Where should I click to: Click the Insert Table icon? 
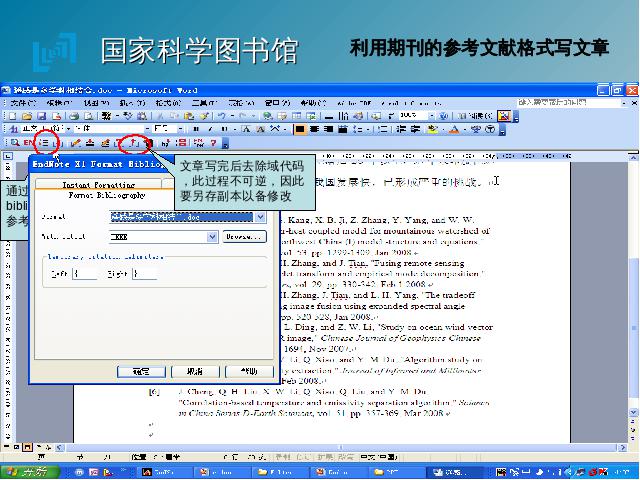tap(296, 116)
